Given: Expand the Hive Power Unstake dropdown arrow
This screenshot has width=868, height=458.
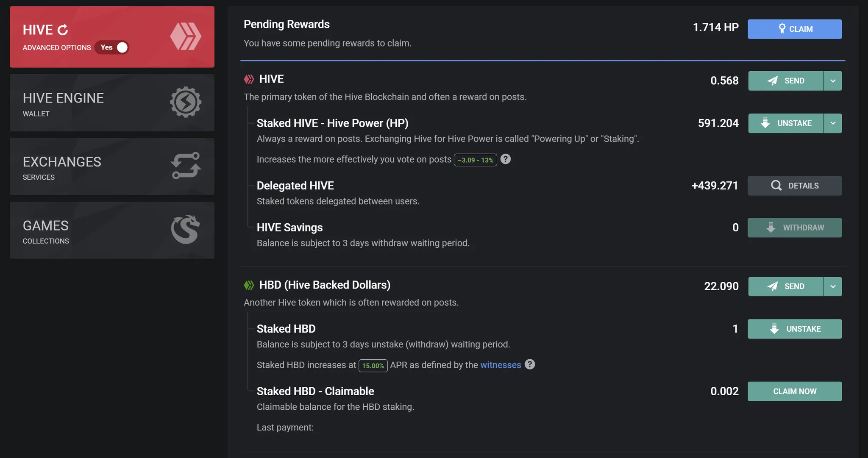Looking at the screenshot, I should [833, 123].
